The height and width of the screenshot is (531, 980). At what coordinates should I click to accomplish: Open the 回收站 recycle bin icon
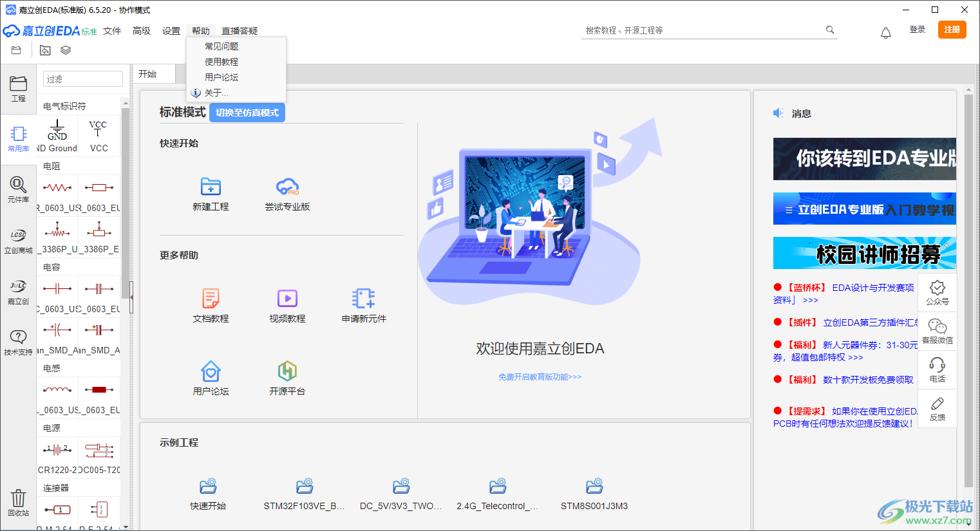[18, 503]
